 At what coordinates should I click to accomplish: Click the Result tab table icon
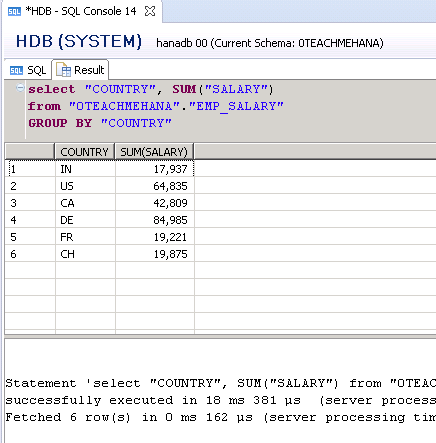(x=64, y=70)
